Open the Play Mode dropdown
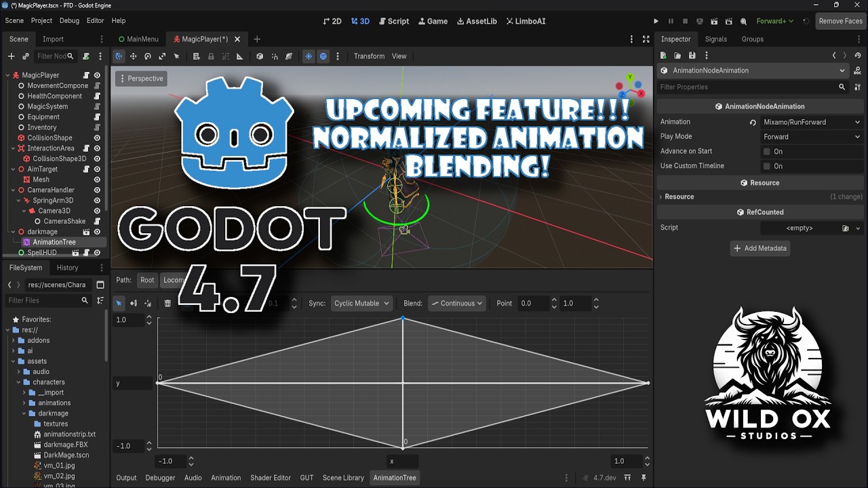Screen dimensions: 868x488 click(811, 137)
